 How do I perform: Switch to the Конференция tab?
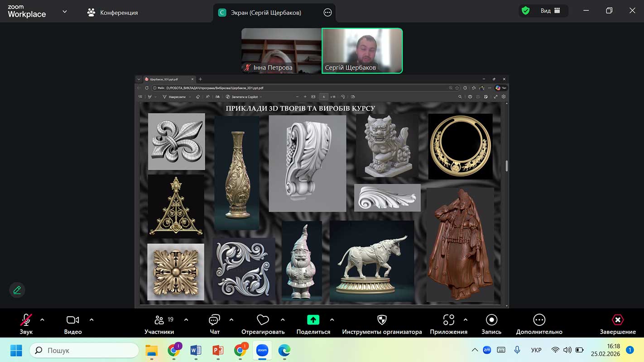(x=113, y=13)
